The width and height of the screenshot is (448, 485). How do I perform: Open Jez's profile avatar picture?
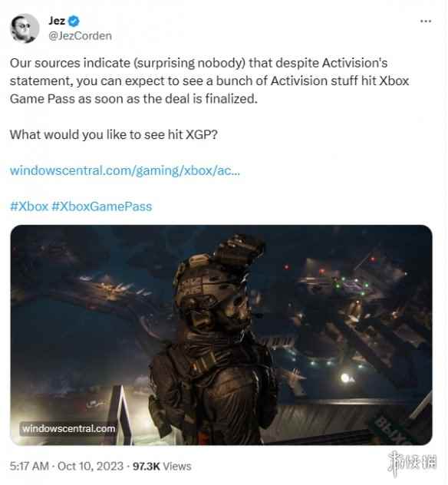25,28
